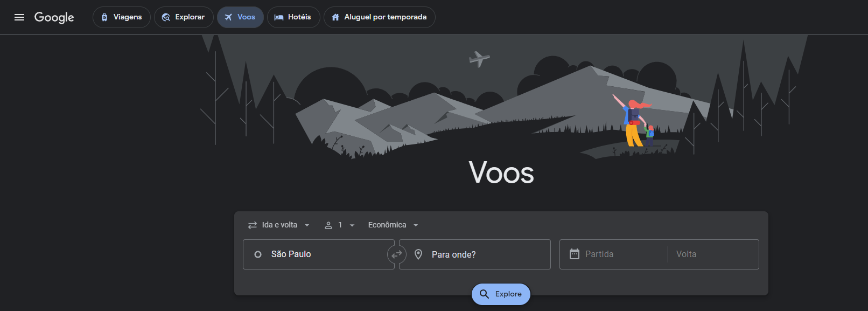The image size is (868, 311).
Task: Open the Google main hamburger menu
Action: click(x=19, y=17)
